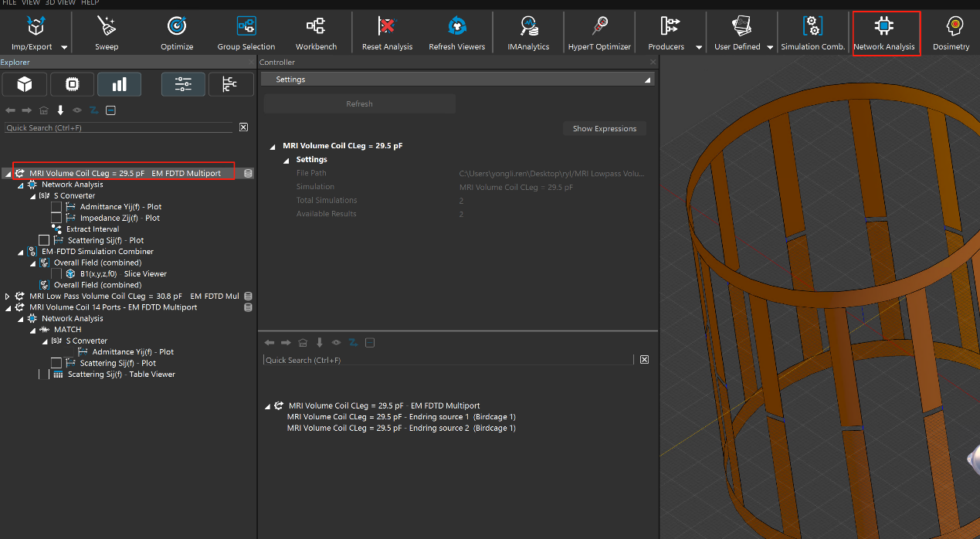
Task: Open the Producers dropdown arrow
Action: tap(699, 47)
